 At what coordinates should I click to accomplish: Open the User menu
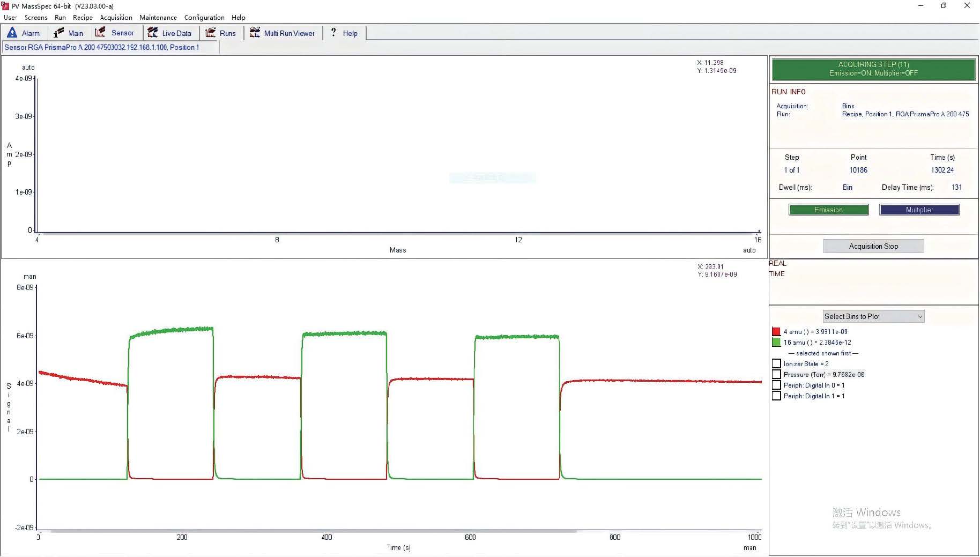click(10, 18)
